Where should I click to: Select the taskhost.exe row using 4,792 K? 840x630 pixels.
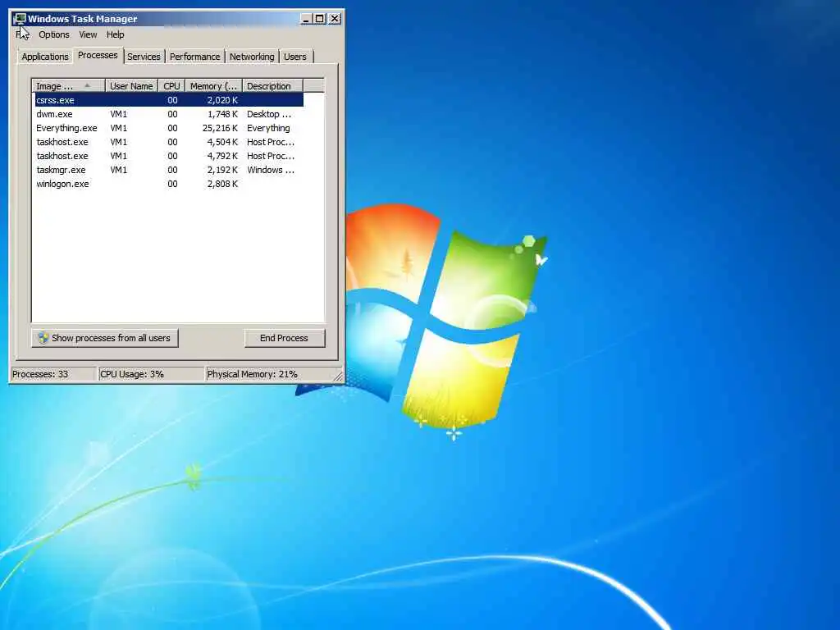[169, 156]
